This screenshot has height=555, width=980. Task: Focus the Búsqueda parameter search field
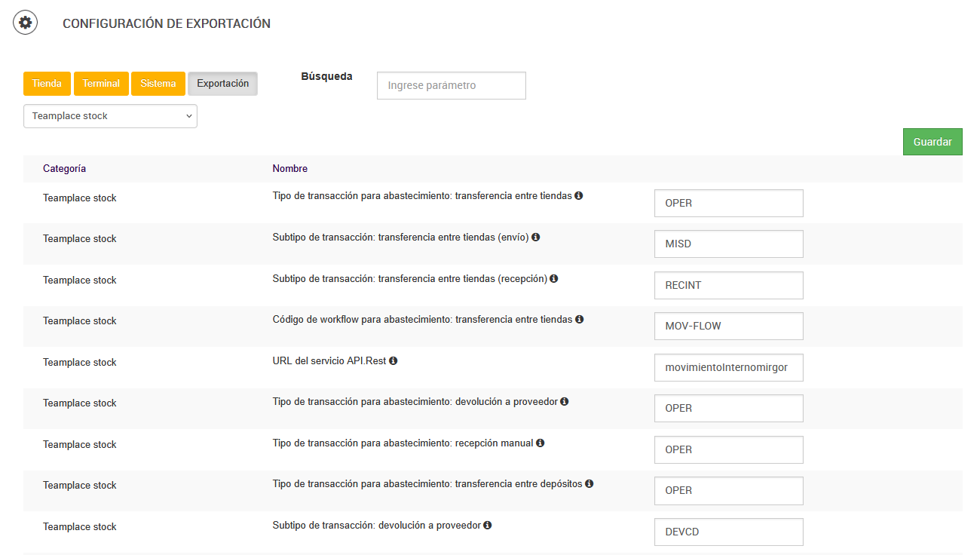[x=451, y=86]
